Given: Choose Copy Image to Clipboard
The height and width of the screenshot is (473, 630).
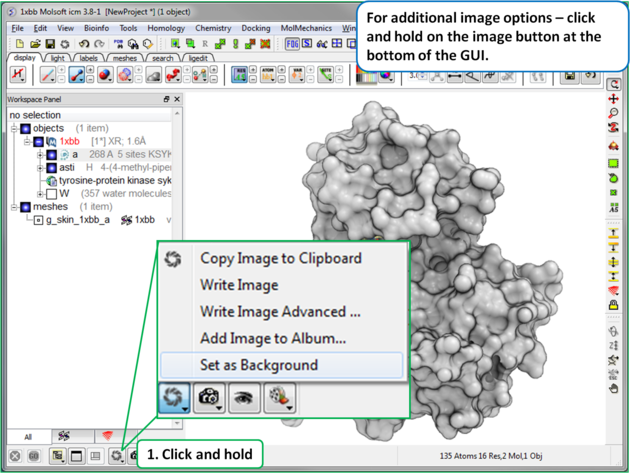Looking at the screenshot, I should point(280,258).
